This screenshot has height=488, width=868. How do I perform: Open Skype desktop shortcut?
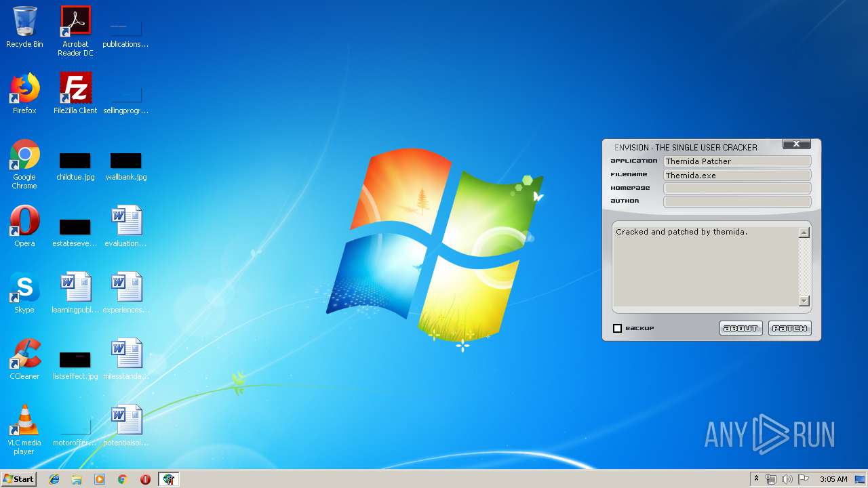tap(24, 293)
